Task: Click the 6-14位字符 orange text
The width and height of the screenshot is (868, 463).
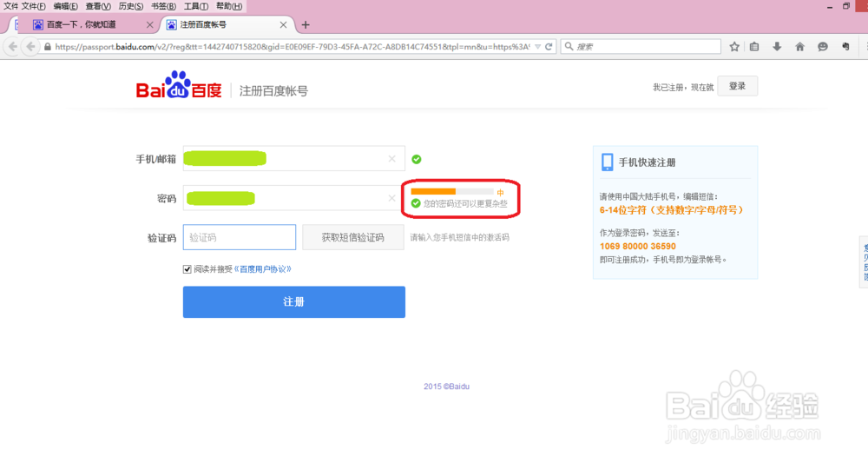Action: pos(672,210)
